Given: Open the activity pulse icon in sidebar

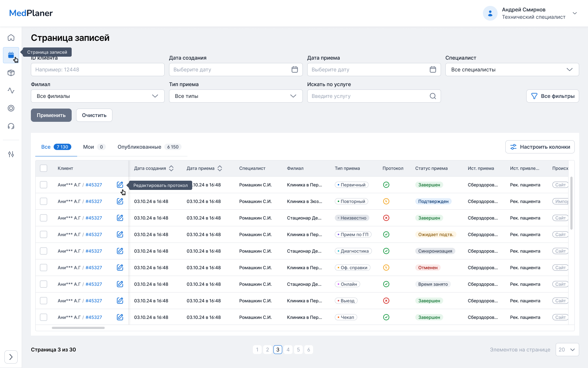Looking at the screenshot, I should [x=11, y=91].
